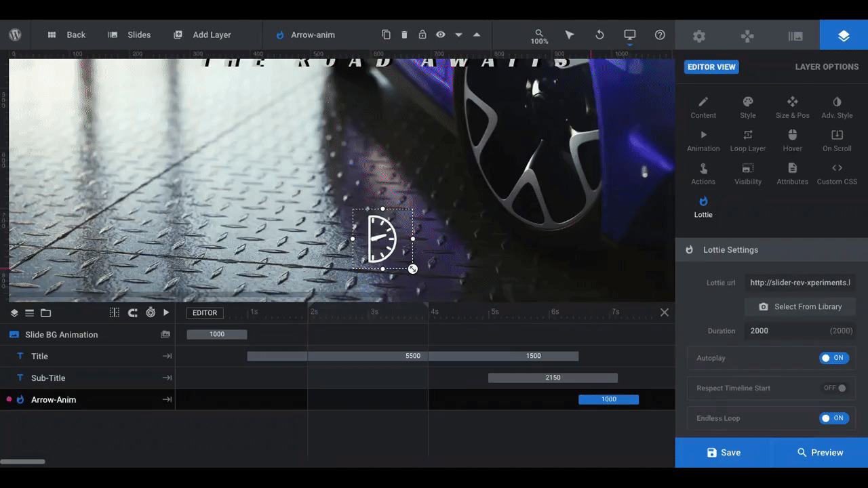Open On Scroll settings

[x=837, y=141]
